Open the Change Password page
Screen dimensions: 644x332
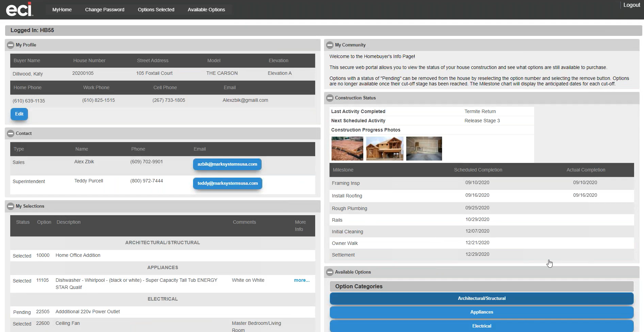coord(105,9)
